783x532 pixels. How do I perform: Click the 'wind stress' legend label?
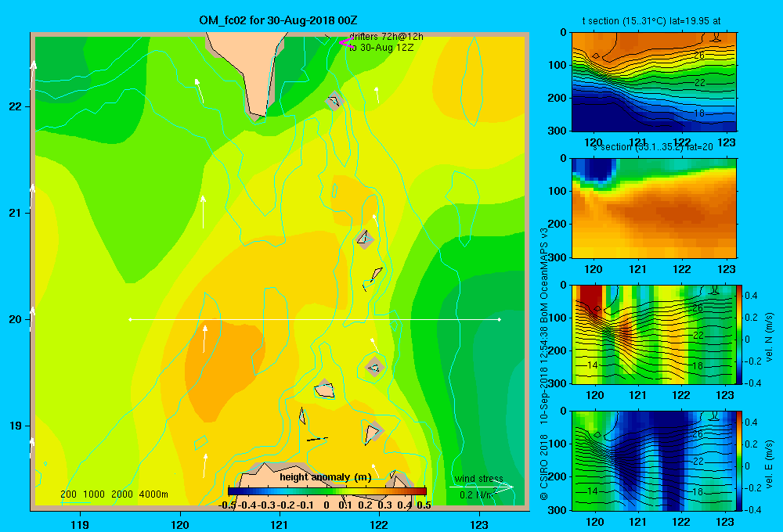pyautogui.click(x=479, y=479)
